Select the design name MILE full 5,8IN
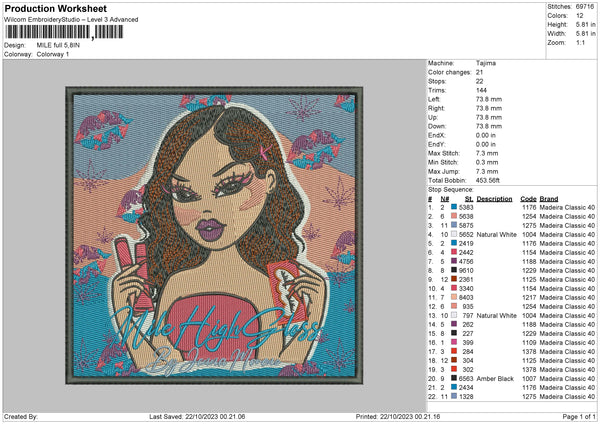The height and width of the screenshot is (424, 600). click(x=58, y=45)
